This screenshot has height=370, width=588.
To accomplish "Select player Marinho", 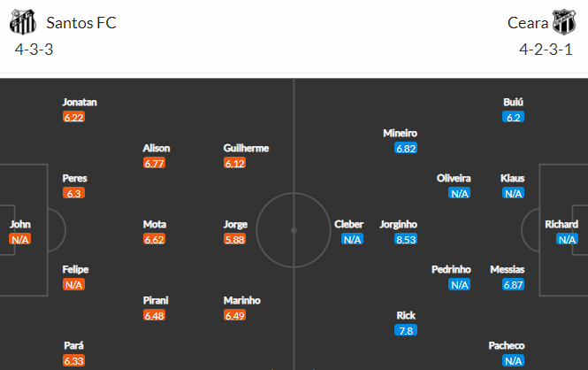I will [242, 300].
